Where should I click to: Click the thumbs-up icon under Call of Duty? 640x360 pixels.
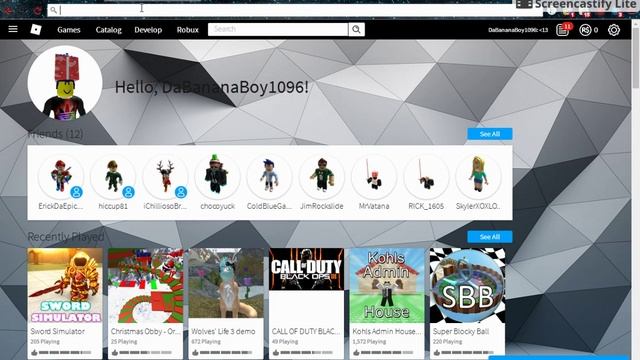(275, 352)
